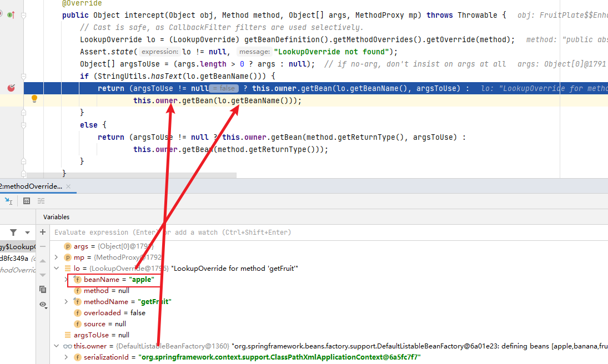Open the dropdown arrow beside the frames filter
Viewport: 608px width, 364px height.
[x=27, y=232]
